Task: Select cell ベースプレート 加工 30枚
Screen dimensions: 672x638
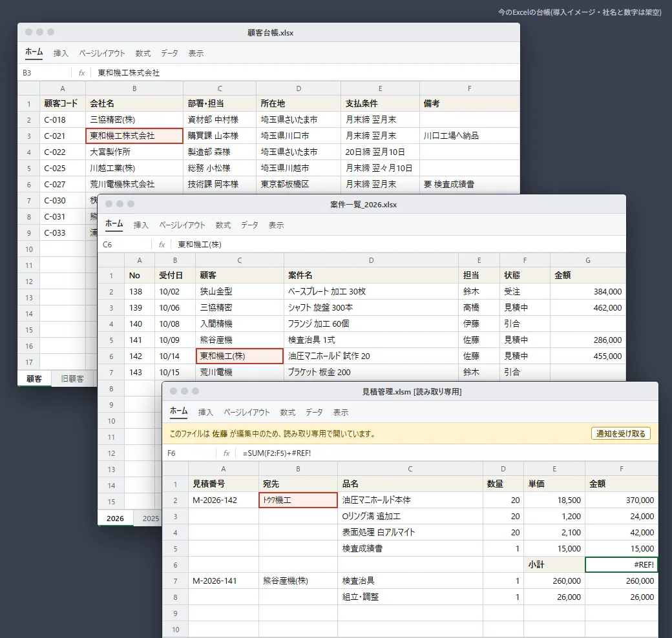Action: 371,292
